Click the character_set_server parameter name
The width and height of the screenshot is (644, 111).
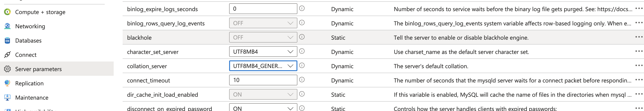click(153, 52)
